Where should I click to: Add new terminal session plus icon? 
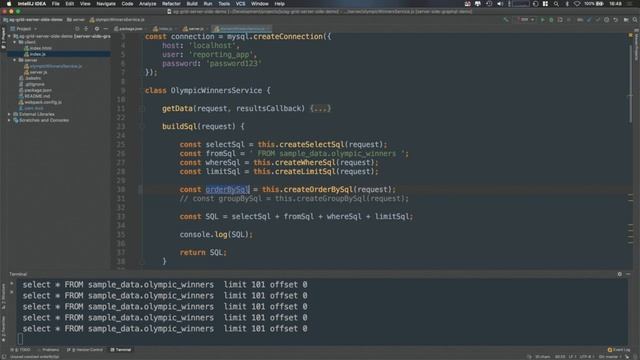click(11, 284)
